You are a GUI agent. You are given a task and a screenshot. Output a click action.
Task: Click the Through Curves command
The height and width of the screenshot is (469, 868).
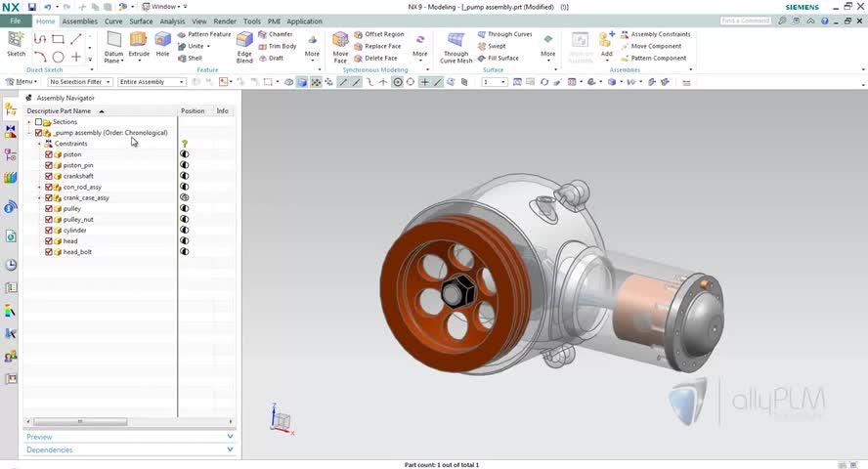504,34
